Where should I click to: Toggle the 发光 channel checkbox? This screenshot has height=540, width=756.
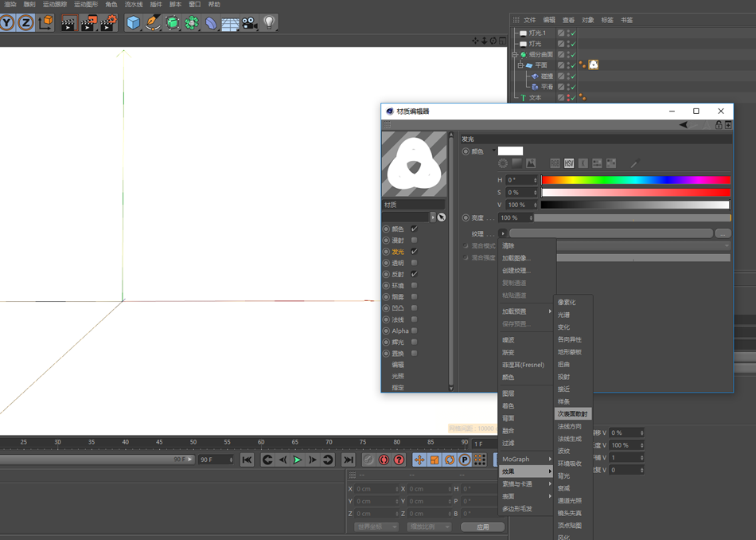coord(414,252)
